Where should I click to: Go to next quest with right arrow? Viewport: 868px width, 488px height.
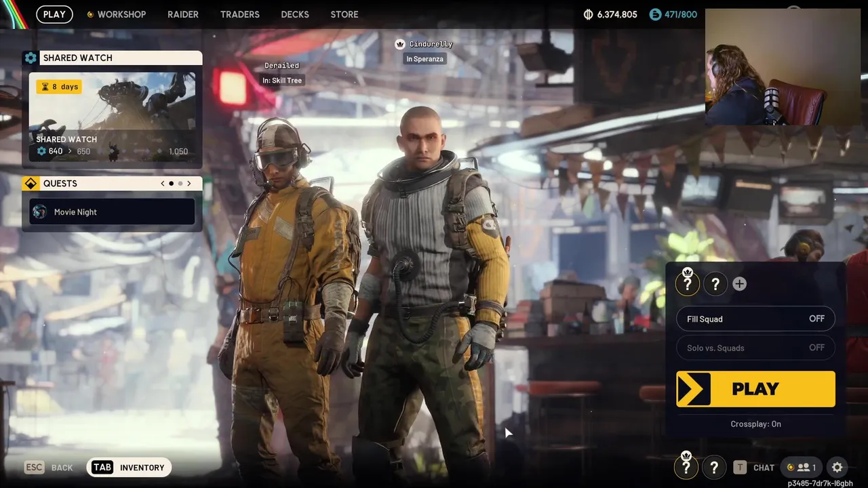pyautogui.click(x=189, y=184)
